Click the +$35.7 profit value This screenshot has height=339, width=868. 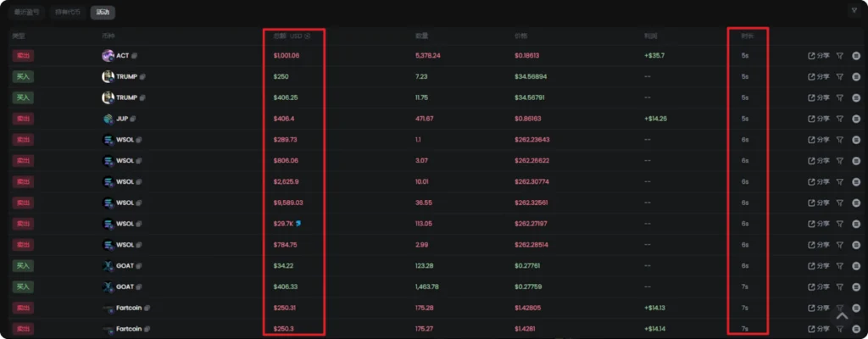pos(654,56)
